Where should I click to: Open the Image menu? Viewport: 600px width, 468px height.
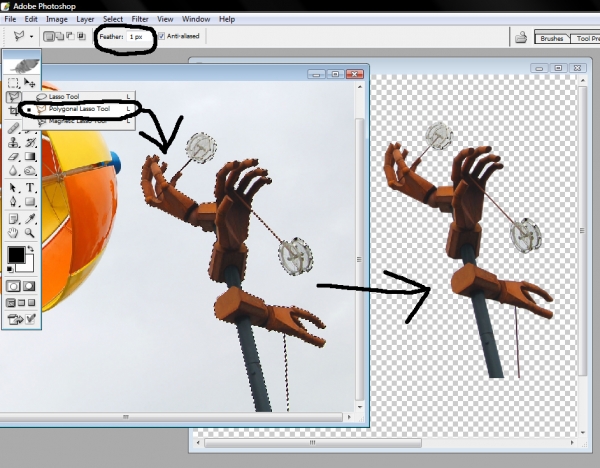tap(57, 19)
